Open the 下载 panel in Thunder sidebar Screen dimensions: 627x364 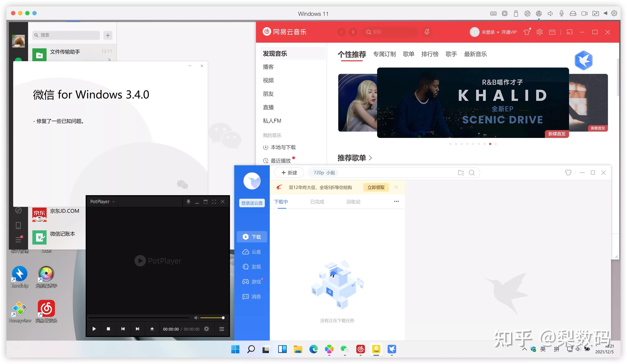point(252,237)
